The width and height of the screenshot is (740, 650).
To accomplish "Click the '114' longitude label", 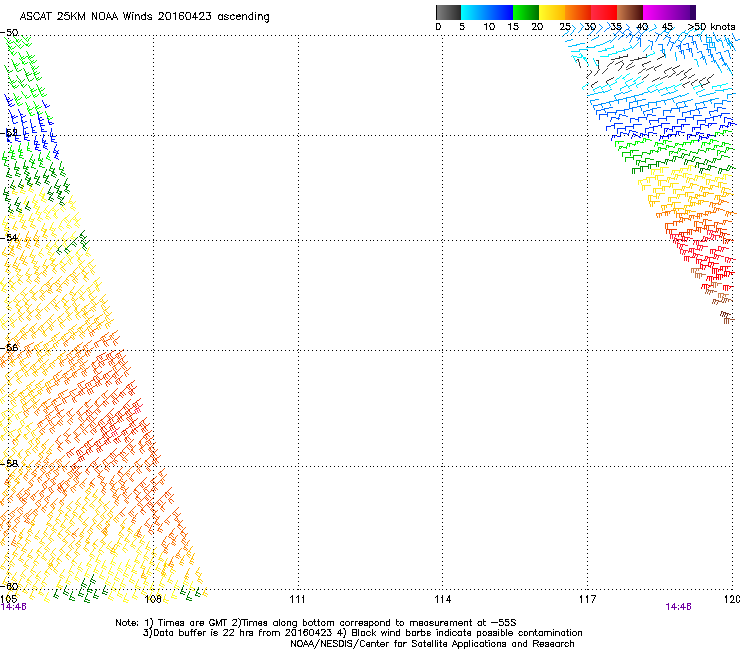I will [x=443, y=599].
